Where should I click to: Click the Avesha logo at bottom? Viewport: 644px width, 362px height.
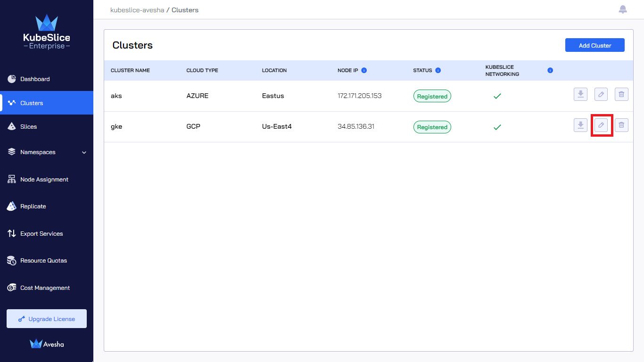[x=47, y=344]
